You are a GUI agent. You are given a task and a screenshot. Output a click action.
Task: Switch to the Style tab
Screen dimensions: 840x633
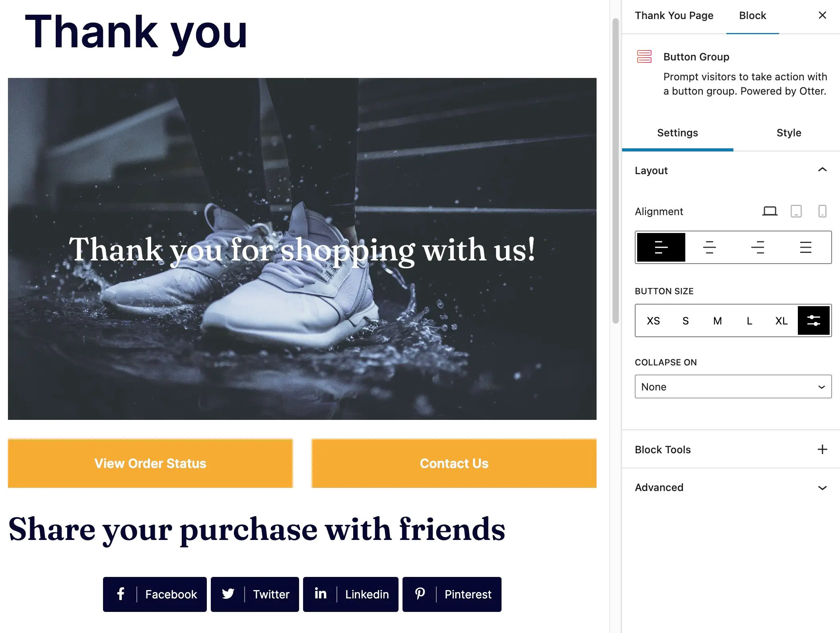click(788, 132)
